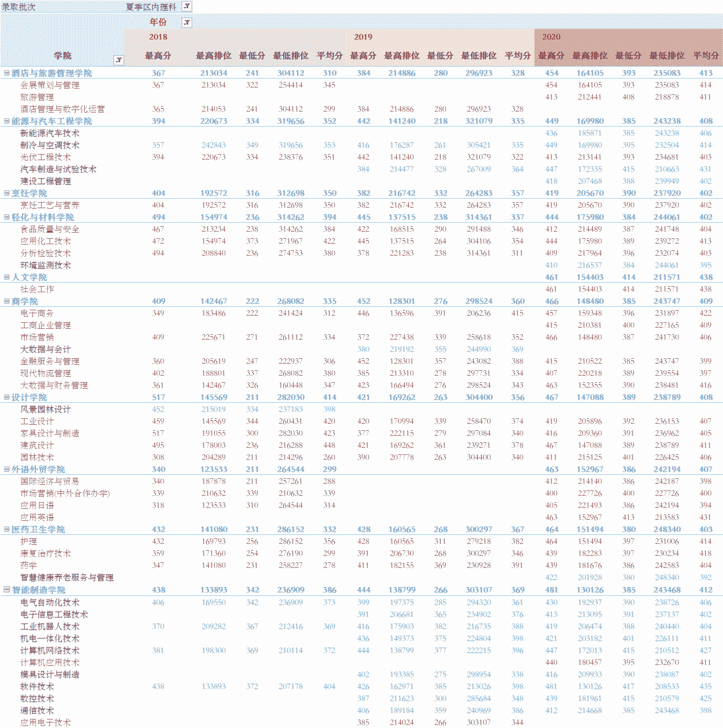
Task: Select the 应用英语 row label
Action: [37, 517]
